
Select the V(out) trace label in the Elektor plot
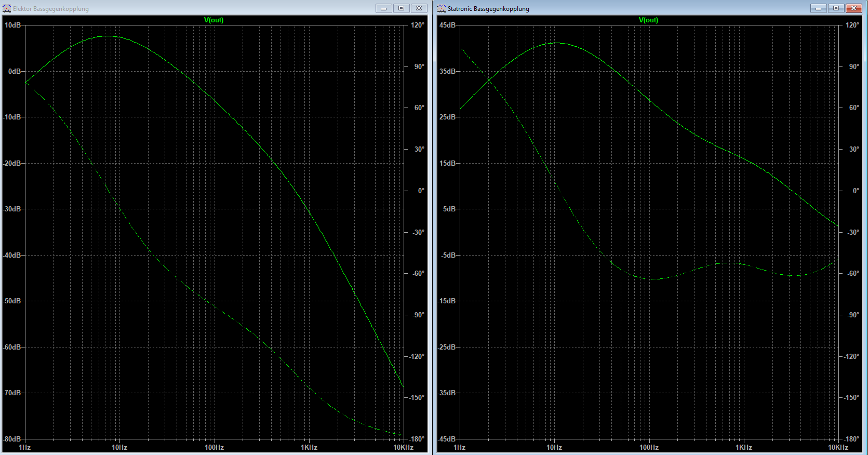(213, 20)
